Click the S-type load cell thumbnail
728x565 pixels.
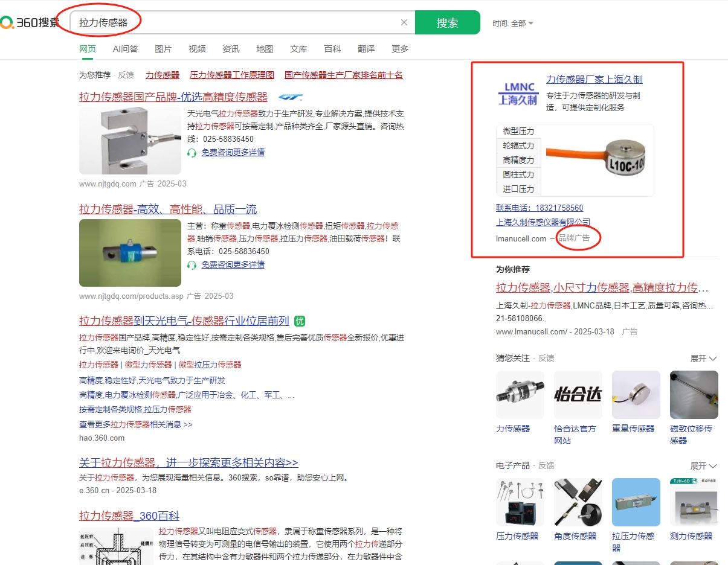pyautogui.click(x=130, y=141)
